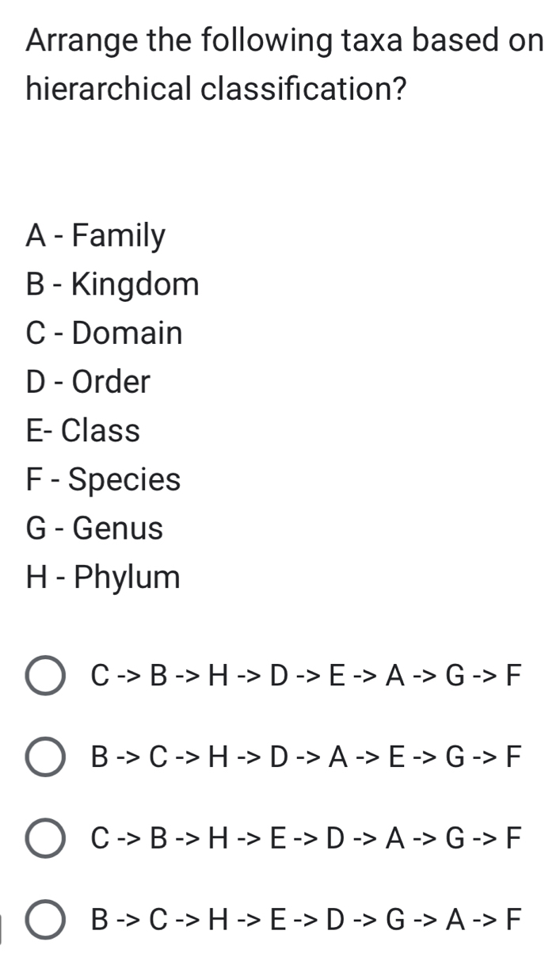Click the word 'taxa' in the question

point(367,40)
